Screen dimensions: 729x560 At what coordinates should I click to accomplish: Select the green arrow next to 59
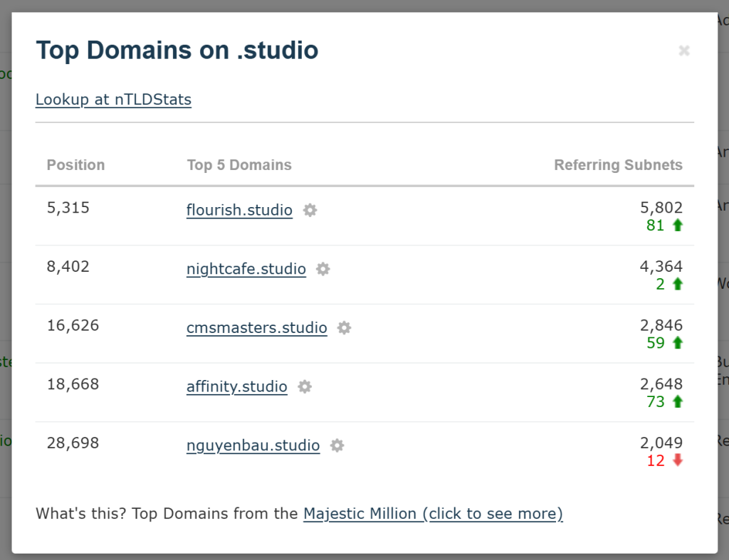[x=677, y=342]
